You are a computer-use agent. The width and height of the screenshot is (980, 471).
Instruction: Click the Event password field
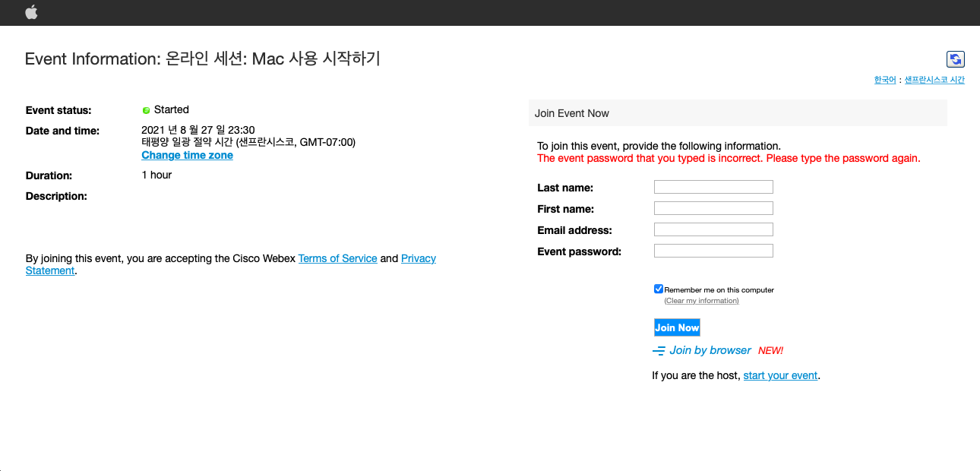tap(713, 251)
